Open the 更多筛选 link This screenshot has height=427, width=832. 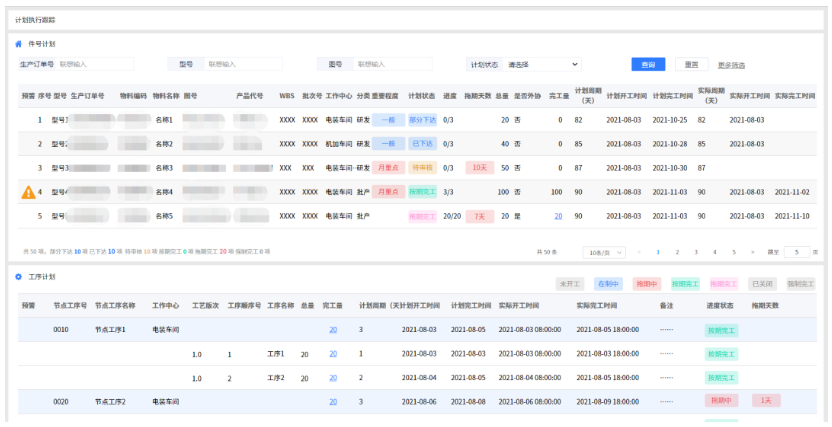pos(731,65)
